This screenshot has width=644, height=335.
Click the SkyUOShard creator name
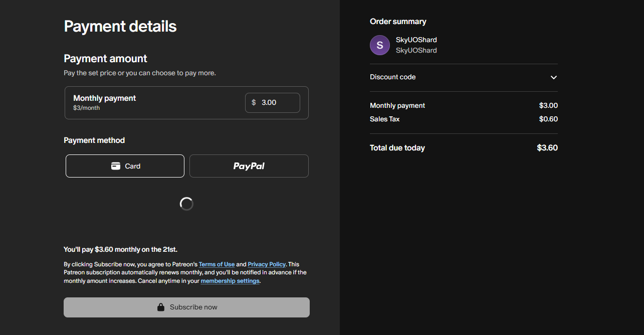(416, 40)
